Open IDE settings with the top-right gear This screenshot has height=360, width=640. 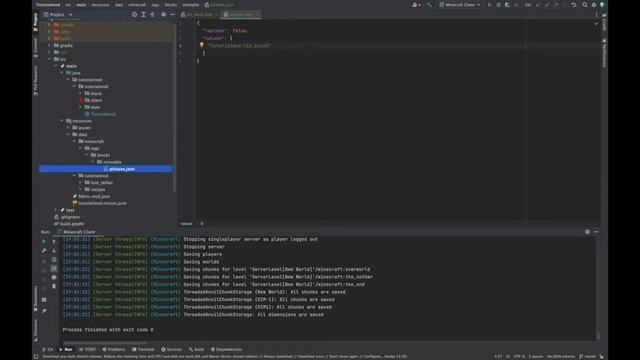(x=594, y=5)
